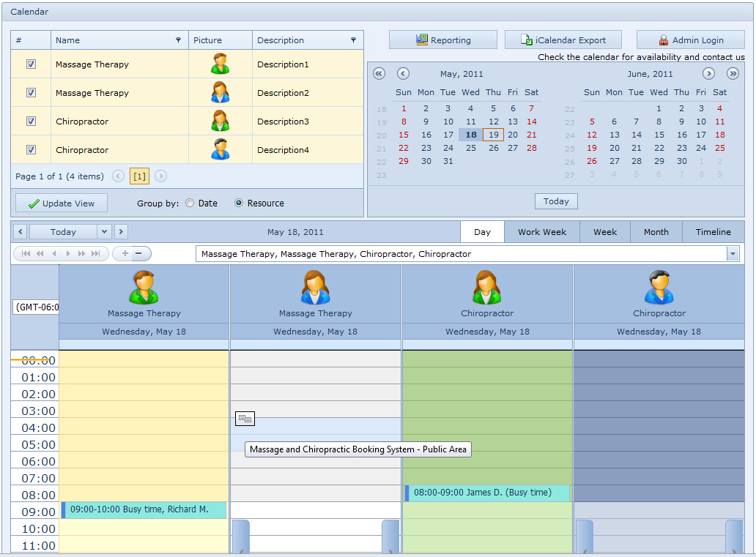
Task: Click first Massage Therapy green avatar in scheduler
Action: pos(144,287)
